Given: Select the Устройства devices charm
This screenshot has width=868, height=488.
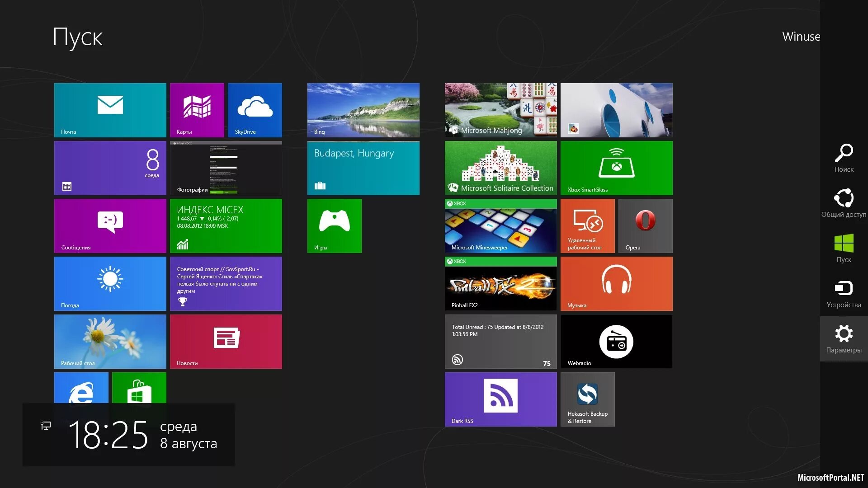Looking at the screenshot, I should click(844, 294).
